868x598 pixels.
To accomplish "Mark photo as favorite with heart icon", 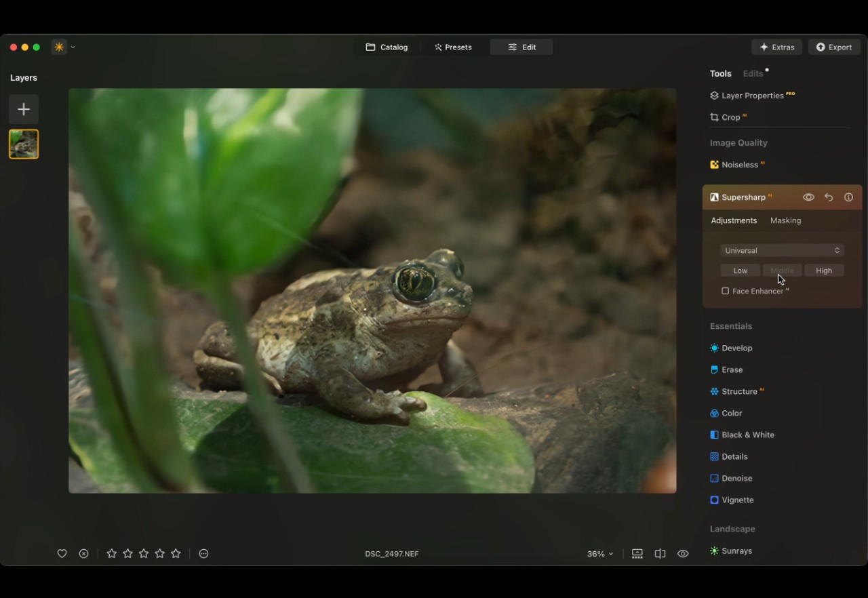I will tap(62, 553).
